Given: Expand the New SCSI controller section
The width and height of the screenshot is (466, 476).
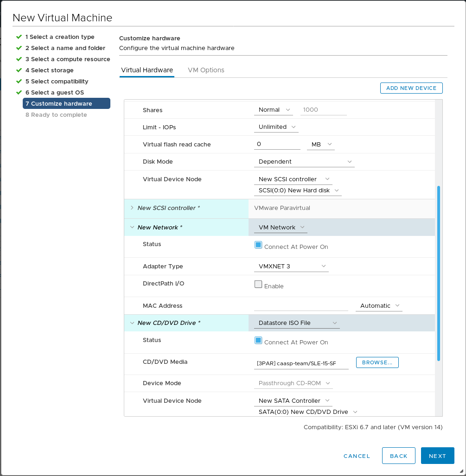Looking at the screenshot, I should click(132, 208).
